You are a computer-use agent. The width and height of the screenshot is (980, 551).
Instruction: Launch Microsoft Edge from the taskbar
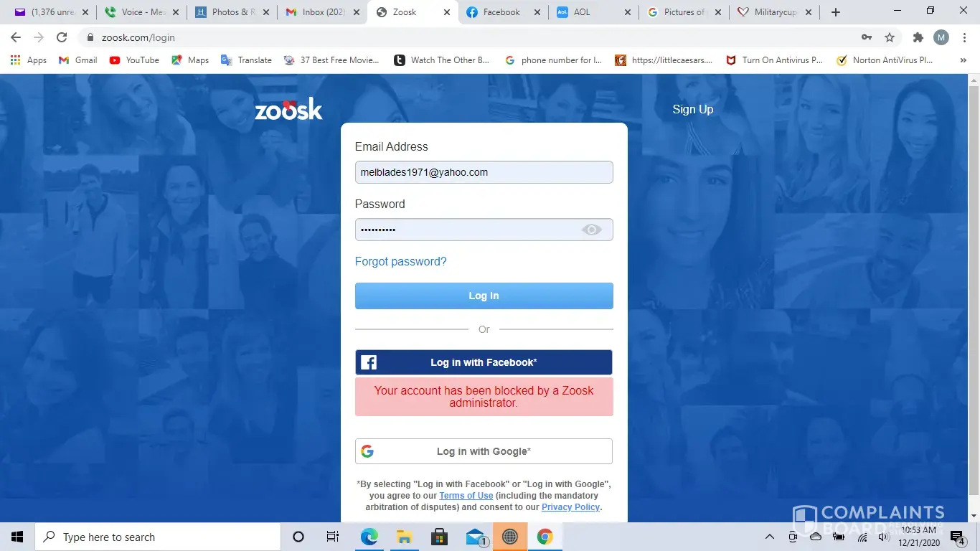tap(369, 537)
